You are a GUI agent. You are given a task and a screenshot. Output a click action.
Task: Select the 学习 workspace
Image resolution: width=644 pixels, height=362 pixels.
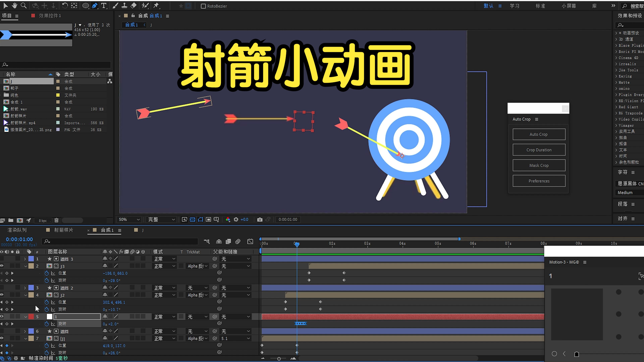515,6
